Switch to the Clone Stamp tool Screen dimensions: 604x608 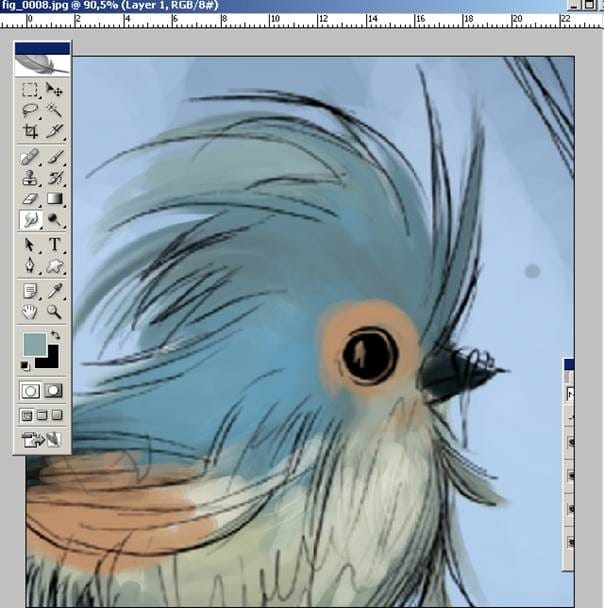(x=30, y=178)
